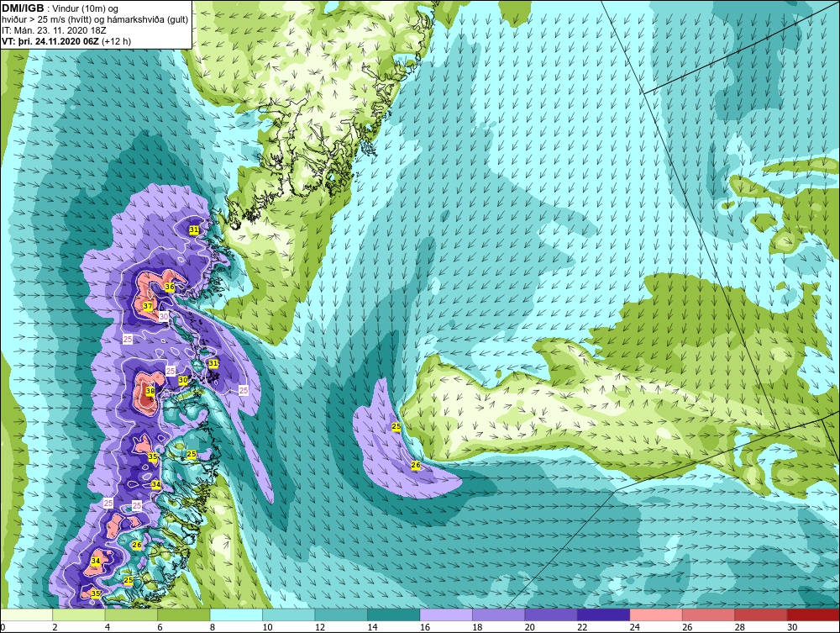Click the white-boxed 30 contour label
The image size is (840, 633).
[x=164, y=316]
